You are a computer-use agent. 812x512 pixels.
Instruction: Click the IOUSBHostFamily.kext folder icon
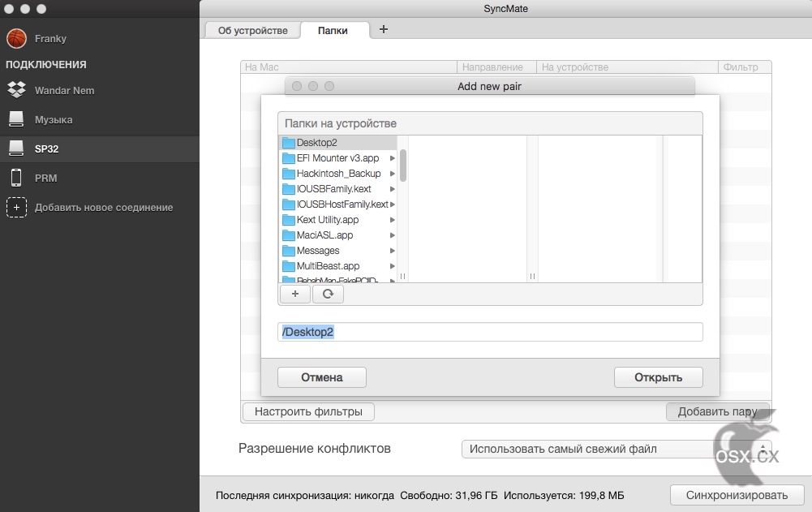tap(289, 204)
